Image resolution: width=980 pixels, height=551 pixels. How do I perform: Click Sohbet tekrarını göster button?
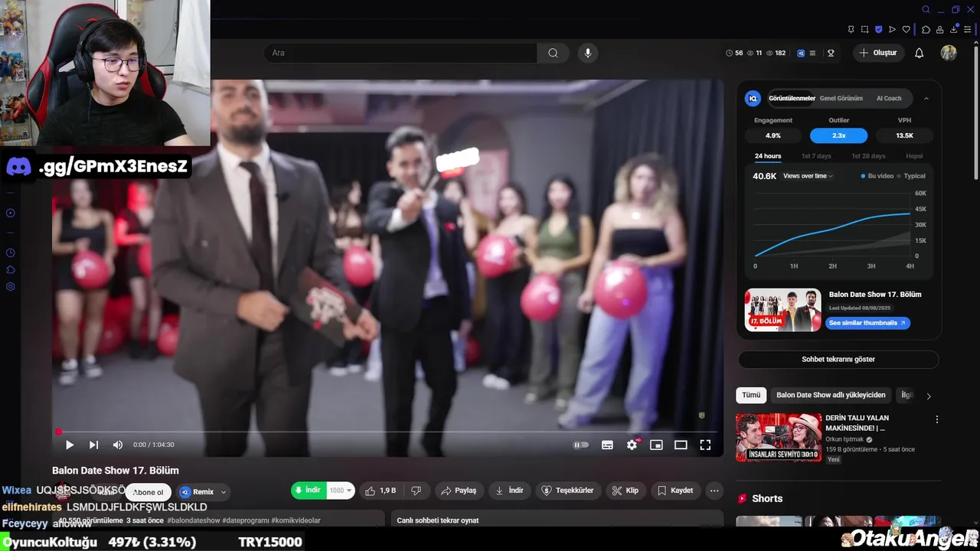coord(838,359)
